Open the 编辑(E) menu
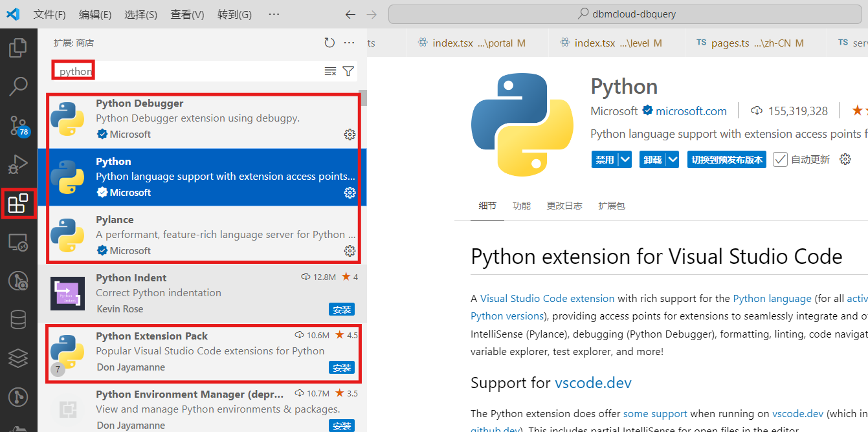868x432 pixels. tap(95, 14)
